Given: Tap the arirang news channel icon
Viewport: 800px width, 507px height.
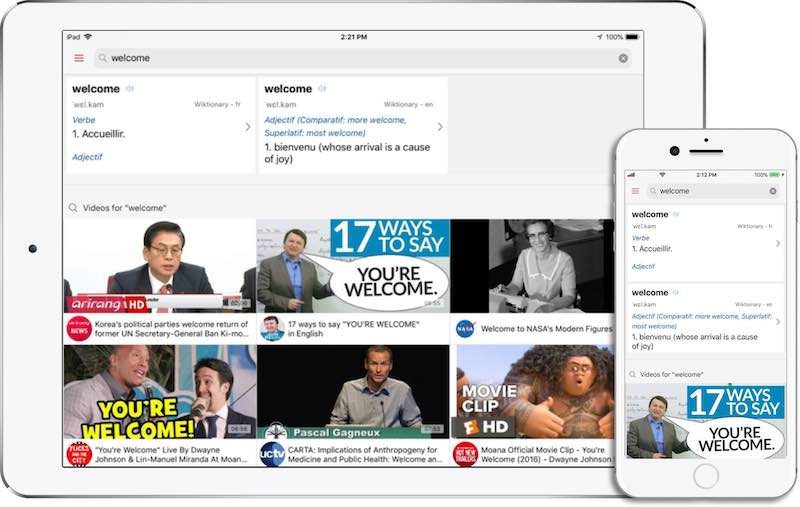Looking at the screenshot, I should point(79,329).
